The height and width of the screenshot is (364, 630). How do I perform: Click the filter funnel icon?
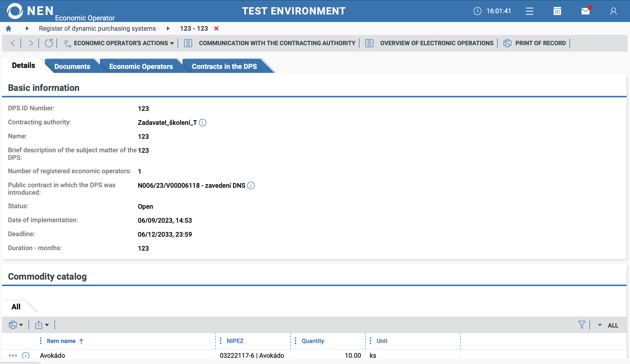coord(582,325)
